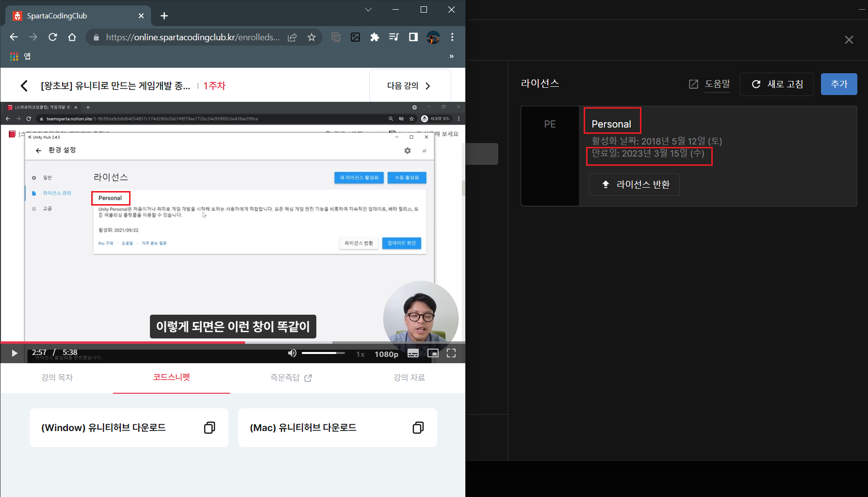The image size is (868, 497).
Task: Reload the SpartaCodingClub page
Action: (x=52, y=37)
